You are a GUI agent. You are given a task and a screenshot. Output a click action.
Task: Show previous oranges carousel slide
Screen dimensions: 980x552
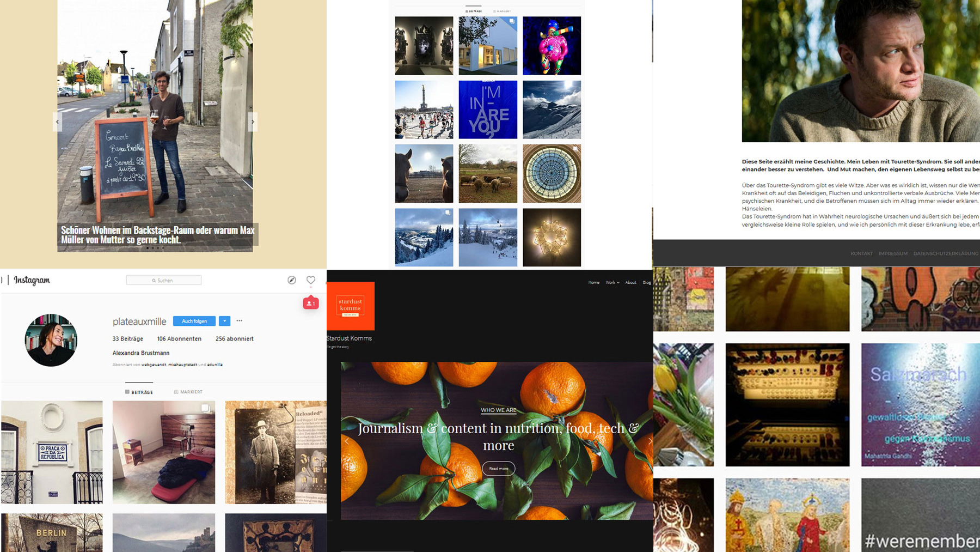tap(346, 441)
